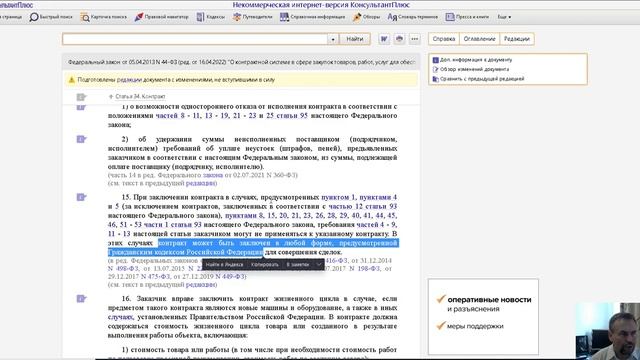
Task: Click Копировать in selection popup
Action: point(264,264)
